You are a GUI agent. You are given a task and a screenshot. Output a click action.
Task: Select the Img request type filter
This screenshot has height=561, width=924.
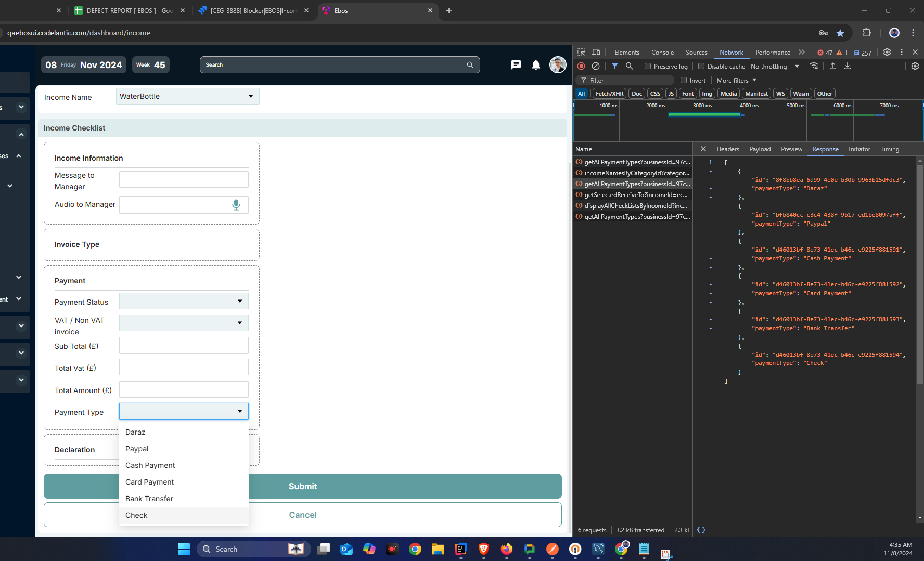tap(707, 94)
